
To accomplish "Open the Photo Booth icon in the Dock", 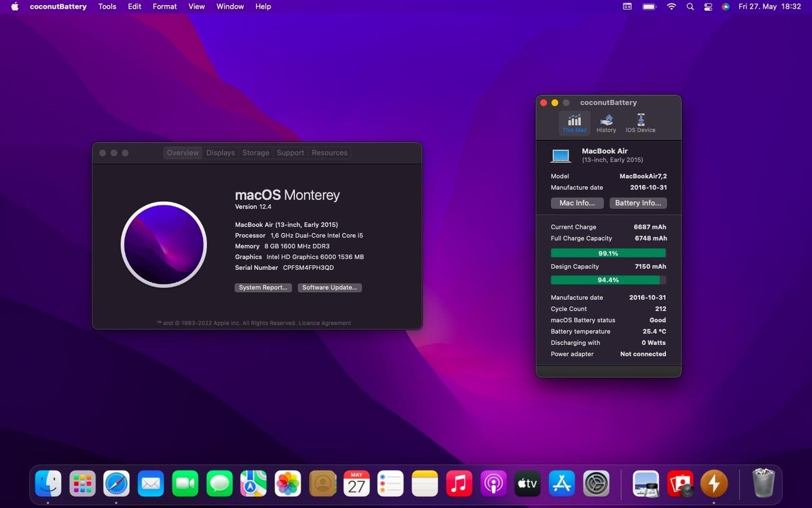I will point(680,484).
